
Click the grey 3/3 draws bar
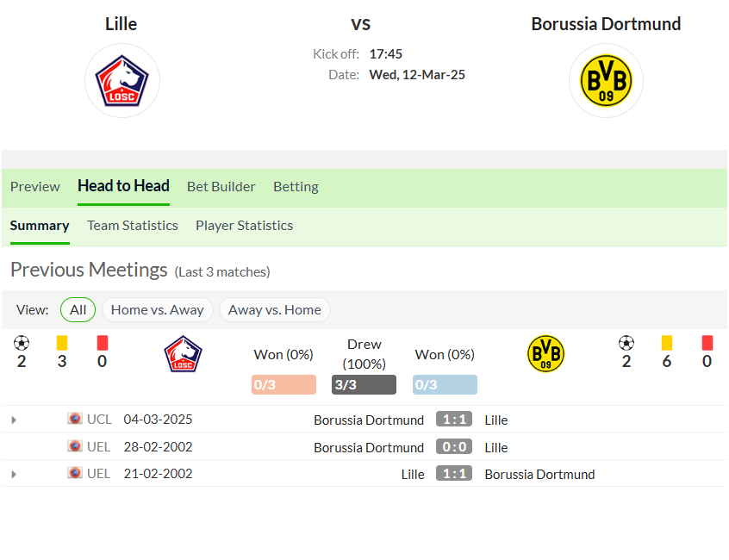[364, 385]
